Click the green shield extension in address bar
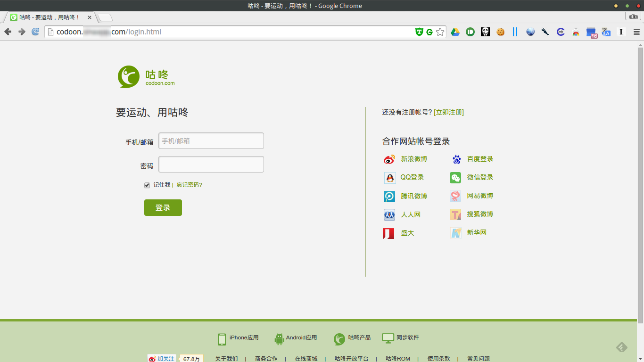The height and width of the screenshot is (362, 644). [x=419, y=32]
